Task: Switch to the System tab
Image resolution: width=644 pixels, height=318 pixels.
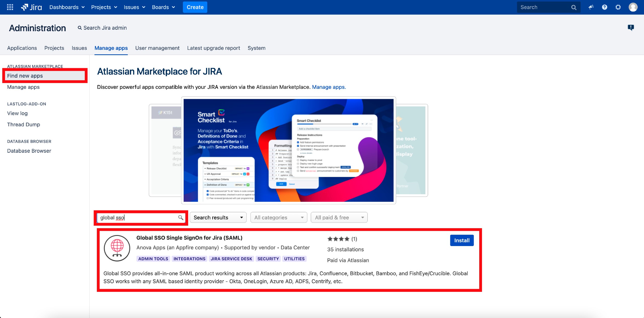Action: pos(256,48)
